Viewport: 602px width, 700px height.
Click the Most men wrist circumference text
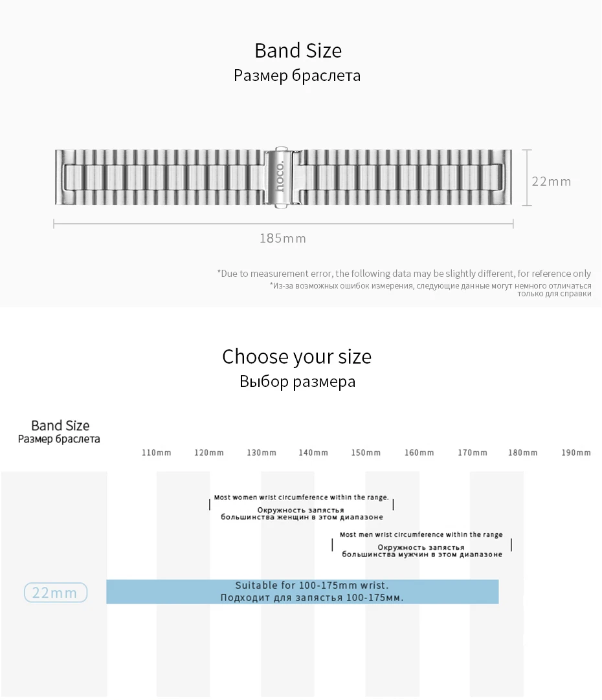421,534
